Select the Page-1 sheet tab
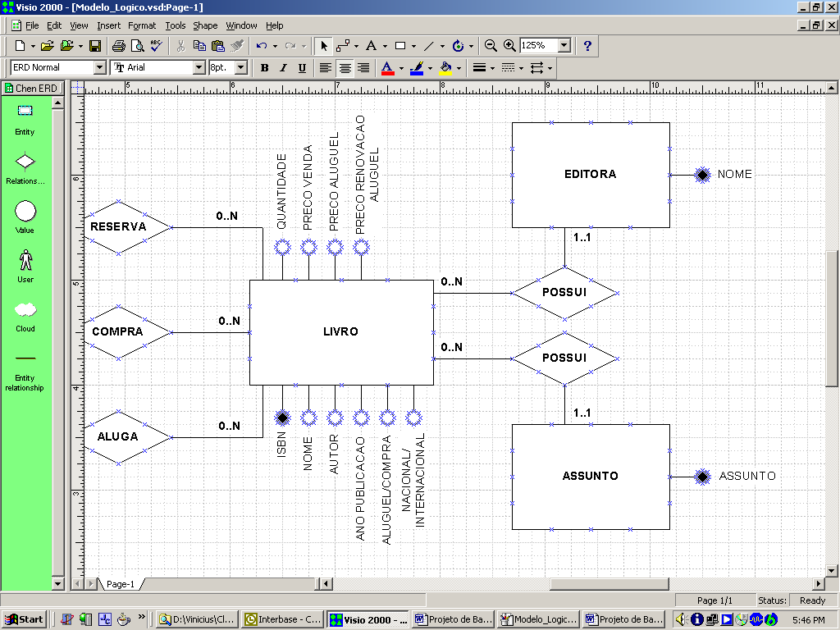 click(x=121, y=584)
